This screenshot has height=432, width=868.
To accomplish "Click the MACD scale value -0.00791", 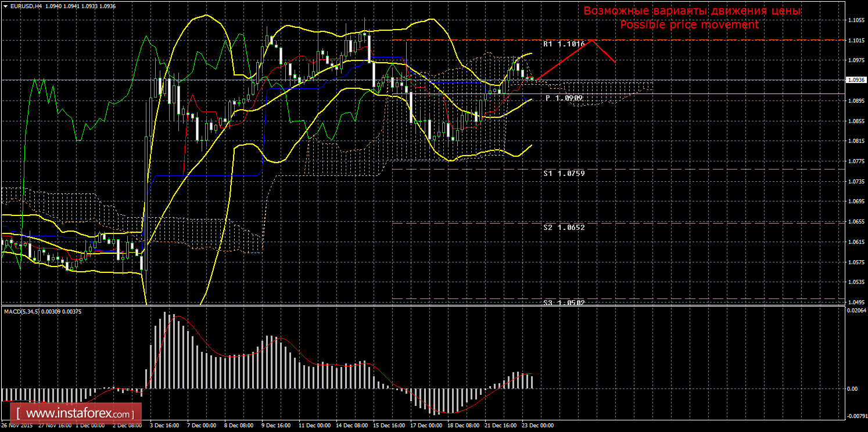I will tap(855, 416).
